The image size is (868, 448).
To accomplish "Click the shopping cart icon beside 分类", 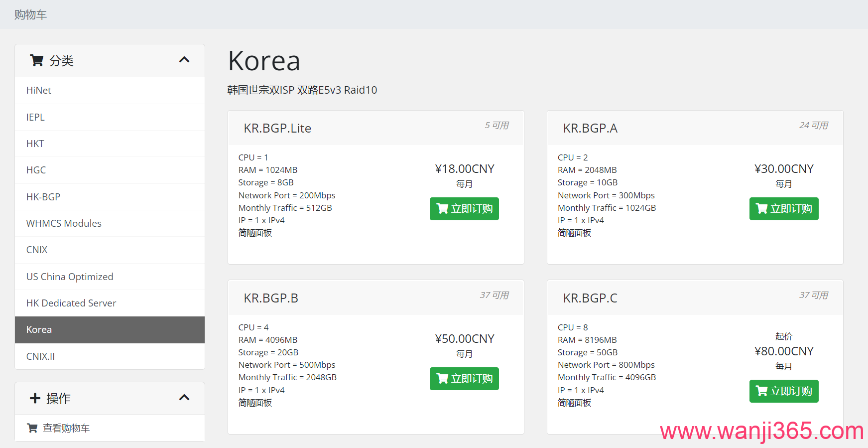I will [36, 60].
